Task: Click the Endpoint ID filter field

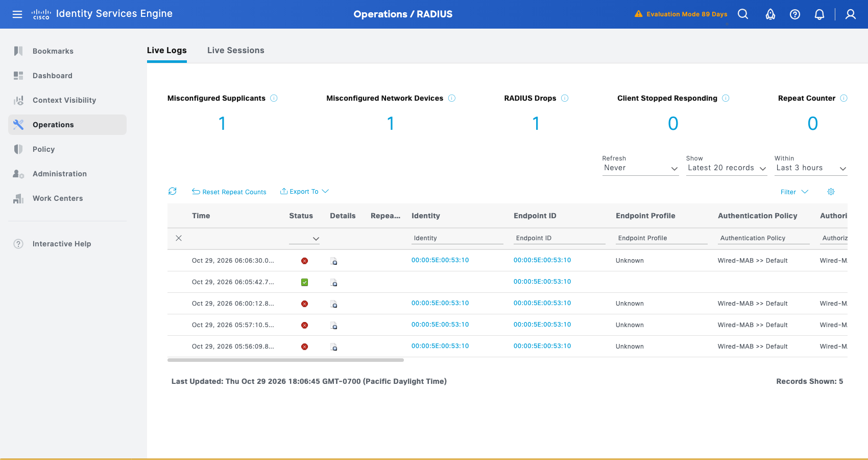Action: pyautogui.click(x=560, y=238)
